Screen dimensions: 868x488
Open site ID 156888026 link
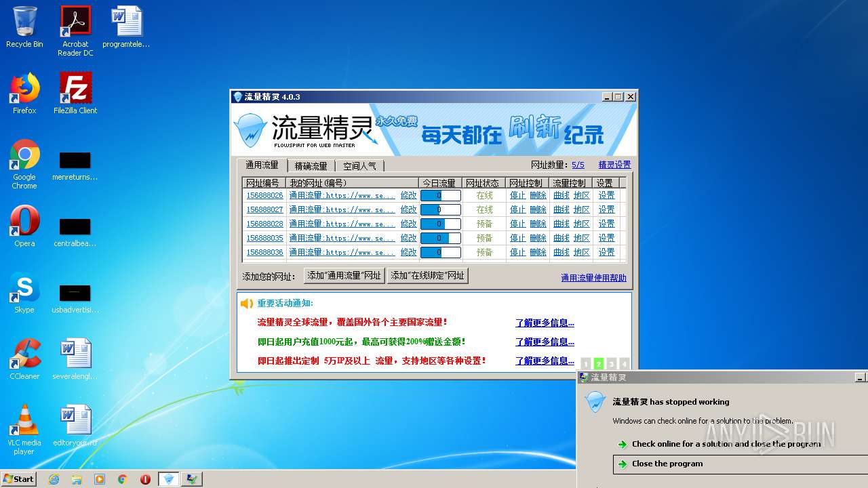(264, 195)
